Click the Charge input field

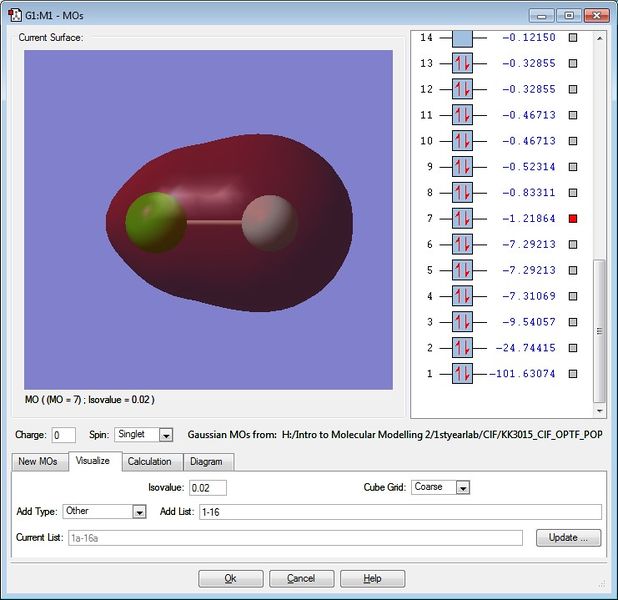(63, 435)
